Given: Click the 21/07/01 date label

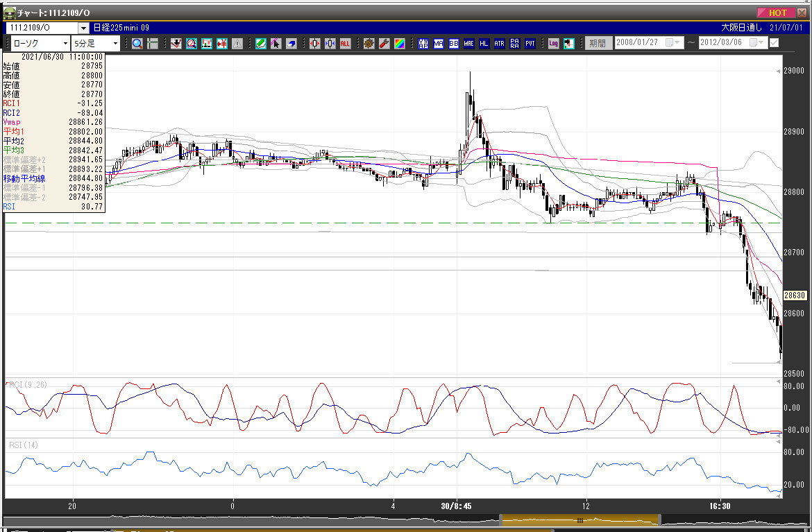Looking at the screenshot, I should pyautogui.click(x=786, y=28).
